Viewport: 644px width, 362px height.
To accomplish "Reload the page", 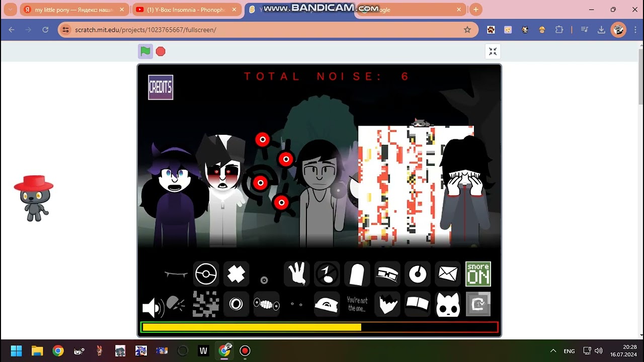I will pos(45,30).
